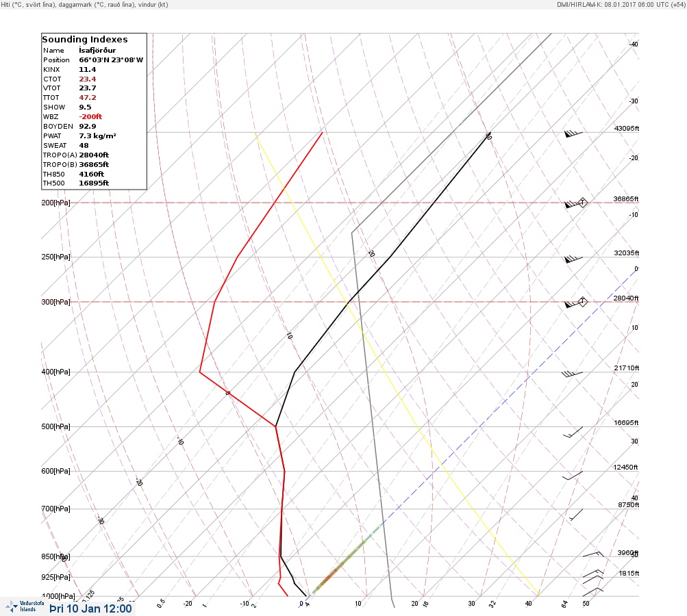Click the 700[hPa] pressure label

pos(55,509)
